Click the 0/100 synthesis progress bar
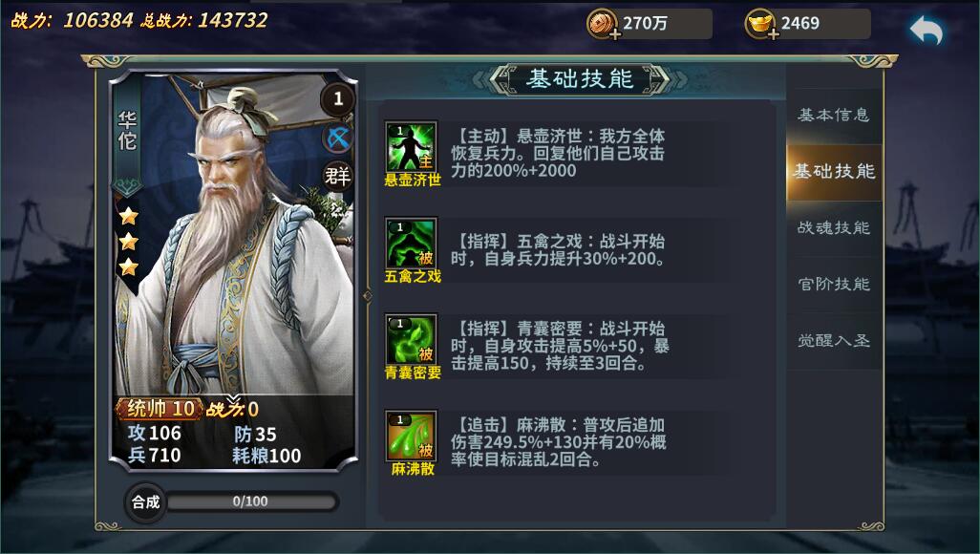The width and height of the screenshot is (980, 554). (251, 501)
